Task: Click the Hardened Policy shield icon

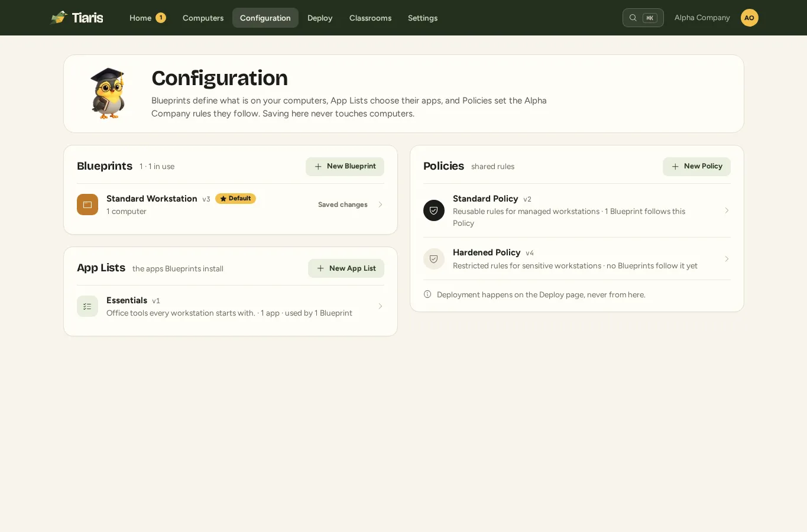Action: [434, 259]
